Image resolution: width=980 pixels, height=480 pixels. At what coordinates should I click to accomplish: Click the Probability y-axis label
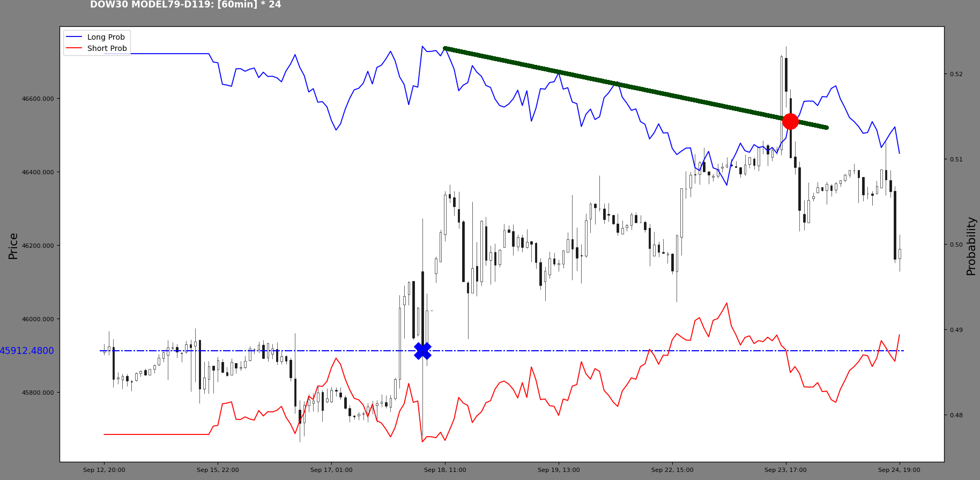pos(971,246)
